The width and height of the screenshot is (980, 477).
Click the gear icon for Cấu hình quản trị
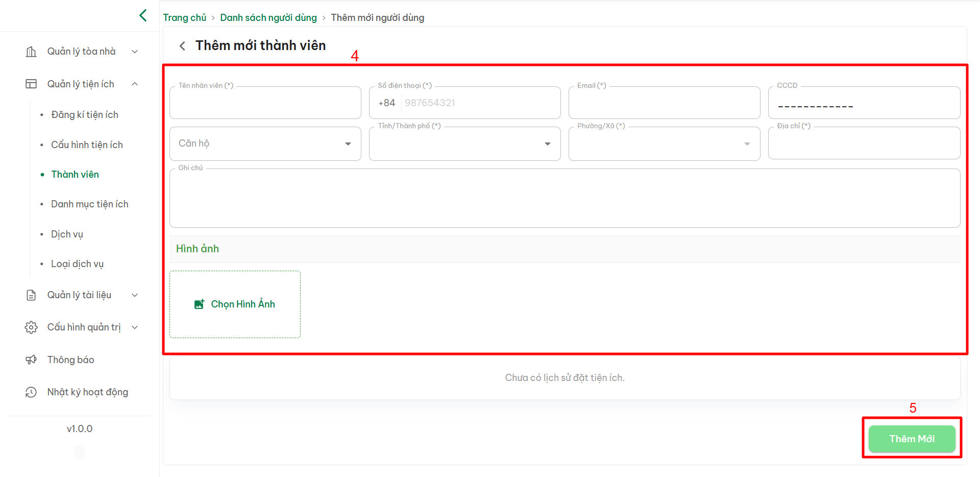tap(31, 327)
